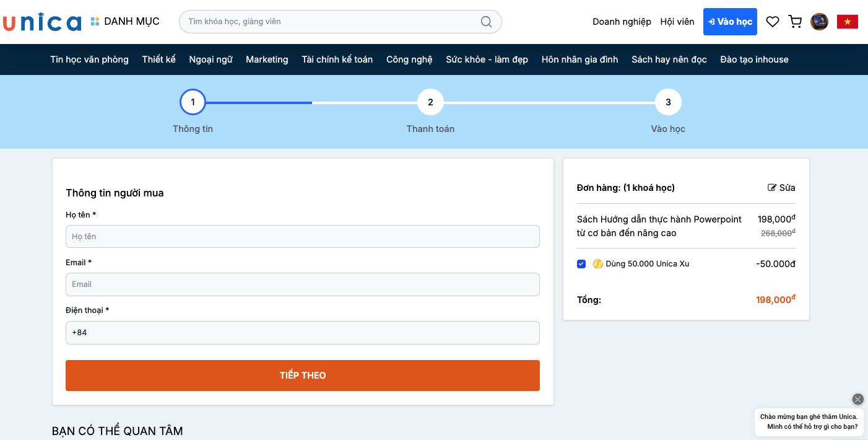This screenshot has width=868, height=440.
Task: Select step 3 Vào học circle
Action: (668, 102)
